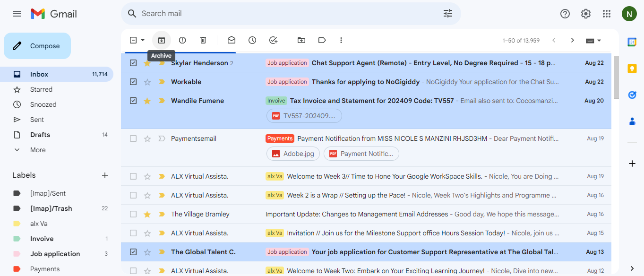Add selected emails to Tasks
644x276 pixels.
[273, 40]
